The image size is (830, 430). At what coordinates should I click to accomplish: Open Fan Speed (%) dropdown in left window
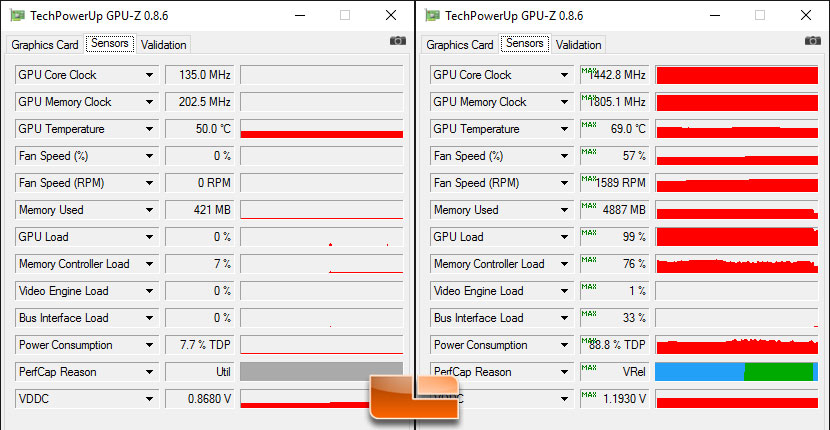pos(150,156)
